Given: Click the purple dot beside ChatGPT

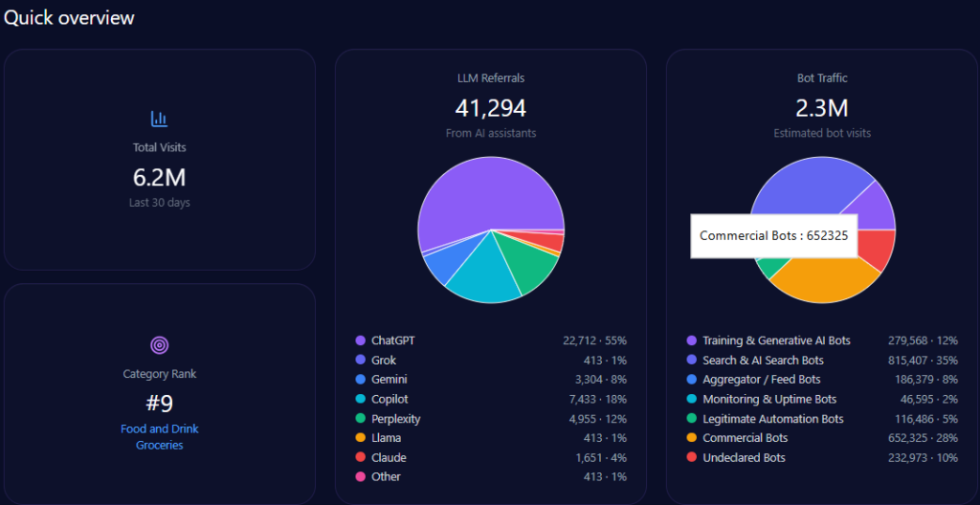Looking at the screenshot, I should (x=360, y=340).
